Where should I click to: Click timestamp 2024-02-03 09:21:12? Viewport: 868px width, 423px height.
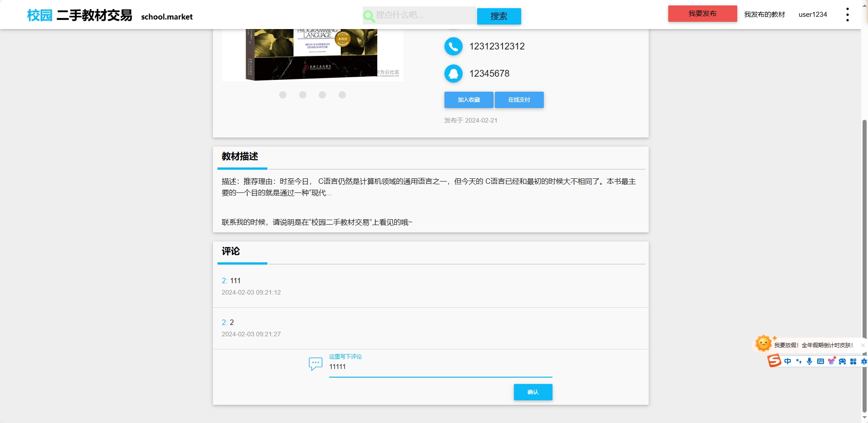tap(251, 293)
